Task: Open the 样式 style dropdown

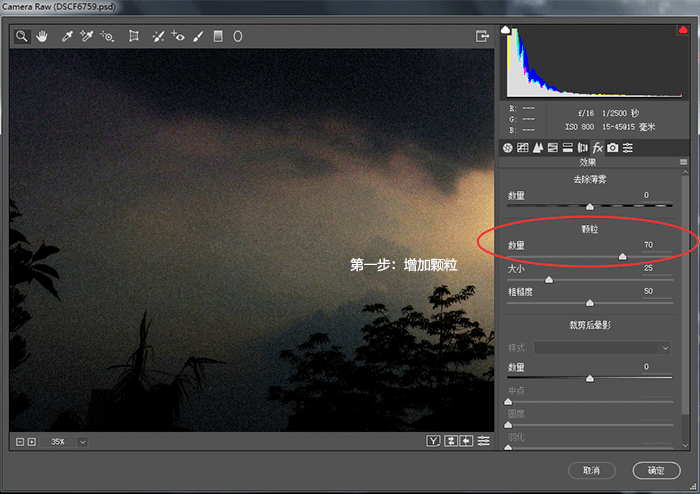Action: 602,348
